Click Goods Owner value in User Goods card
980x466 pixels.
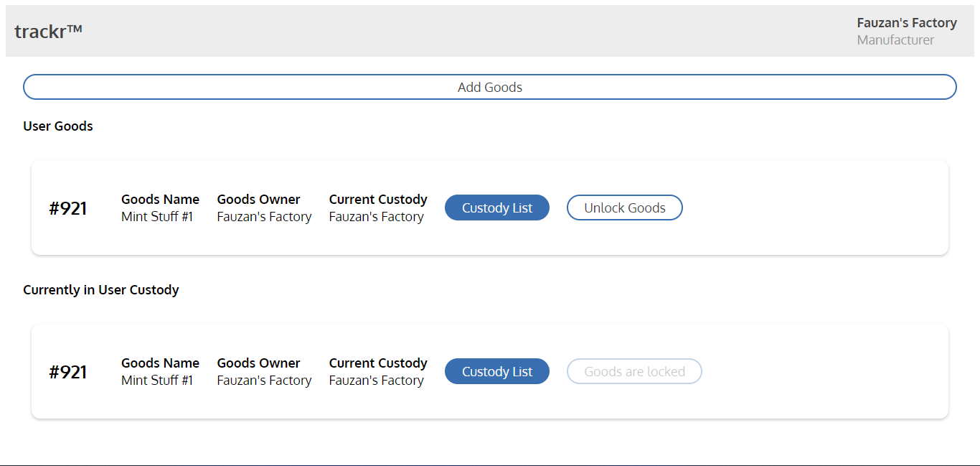pyautogui.click(x=264, y=217)
